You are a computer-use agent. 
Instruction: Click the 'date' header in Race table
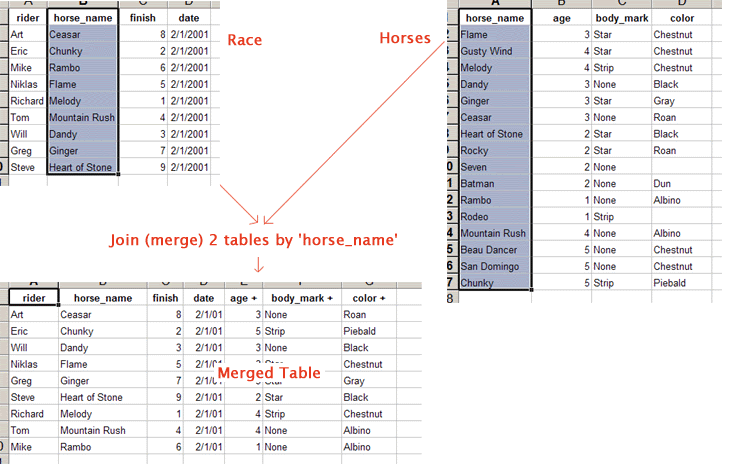click(x=189, y=18)
